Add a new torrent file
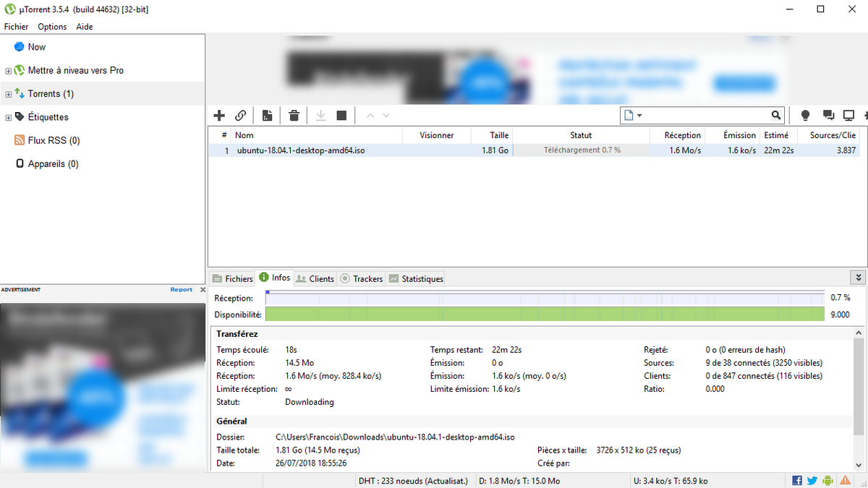 (x=219, y=115)
